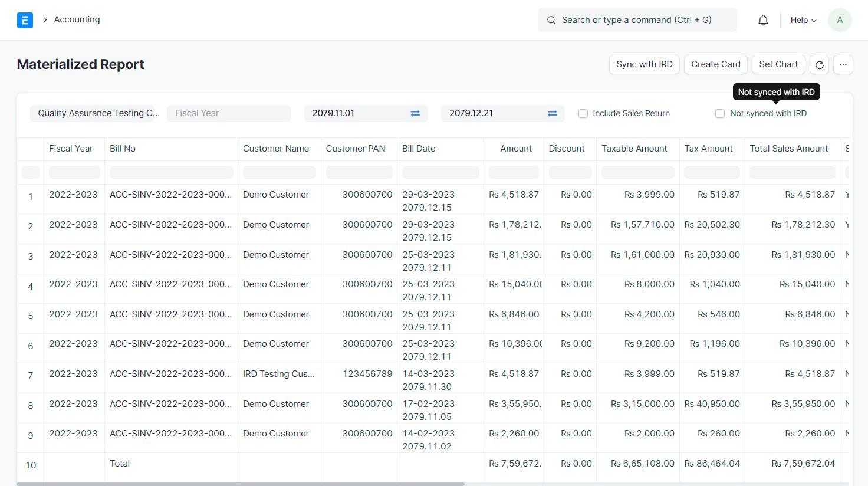Open the user avatar menu

pyautogui.click(x=839, y=19)
